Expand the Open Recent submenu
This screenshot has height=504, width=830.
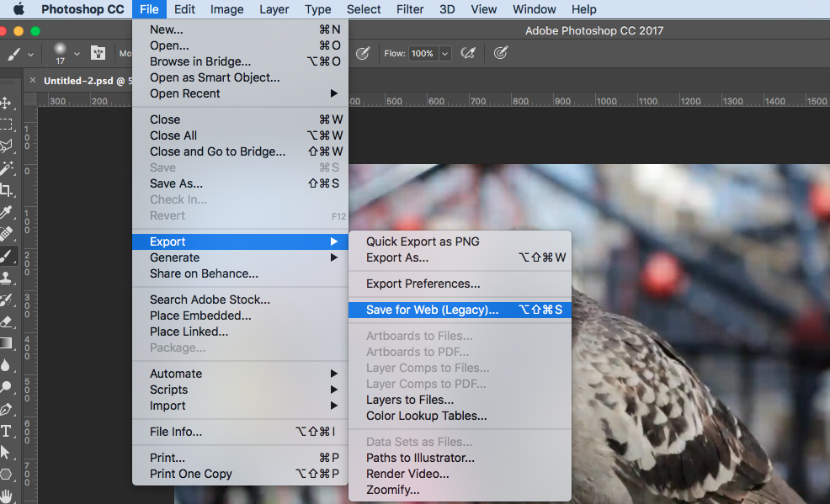click(x=240, y=93)
